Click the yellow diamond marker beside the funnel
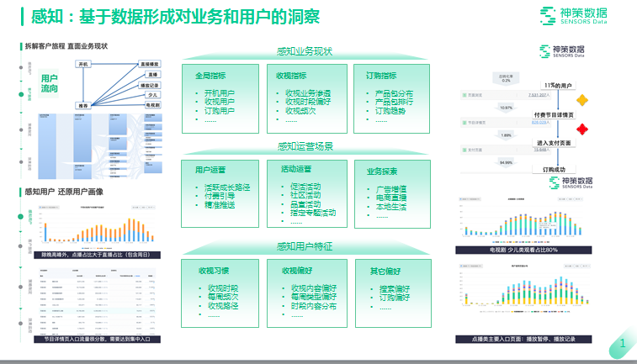The width and height of the screenshot is (637, 364). [x=582, y=100]
